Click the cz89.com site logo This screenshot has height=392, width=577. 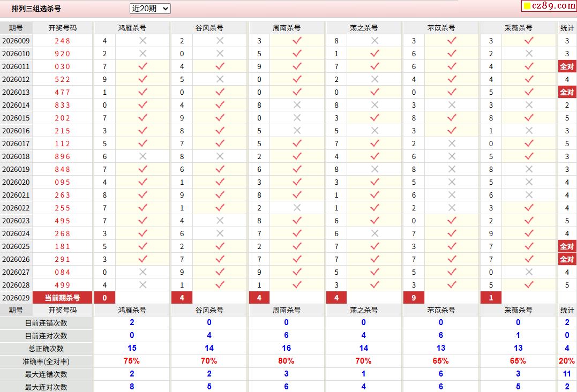coord(549,6)
